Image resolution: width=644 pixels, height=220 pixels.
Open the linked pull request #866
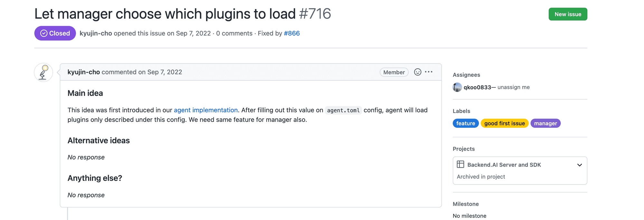point(292,33)
